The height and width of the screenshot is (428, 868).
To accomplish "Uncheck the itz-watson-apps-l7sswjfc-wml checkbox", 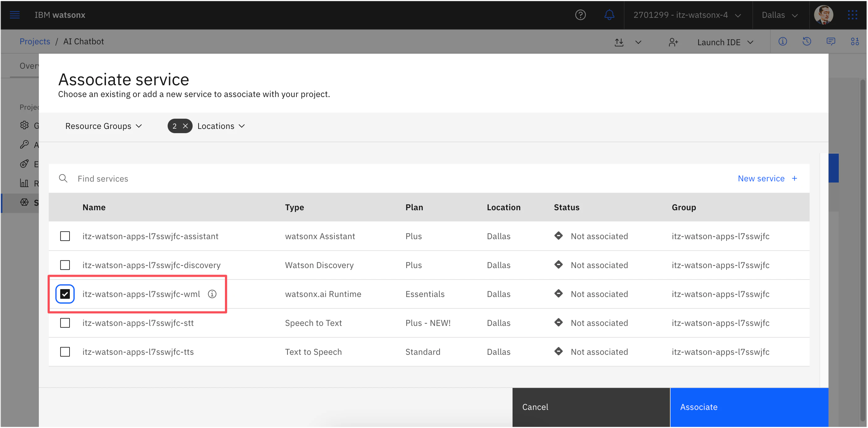I will pyautogui.click(x=65, y=294).
